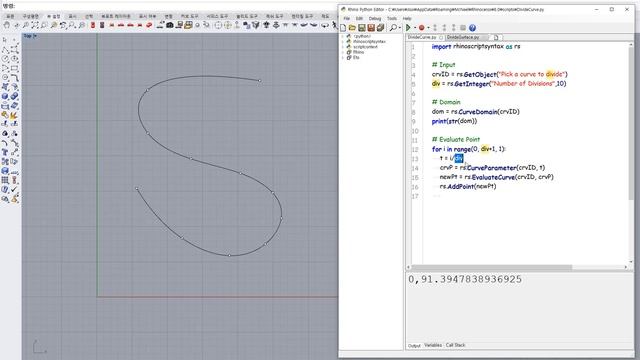Toggle breakpoint with the red circle icon
640x360 pixels.
[422, 28]
